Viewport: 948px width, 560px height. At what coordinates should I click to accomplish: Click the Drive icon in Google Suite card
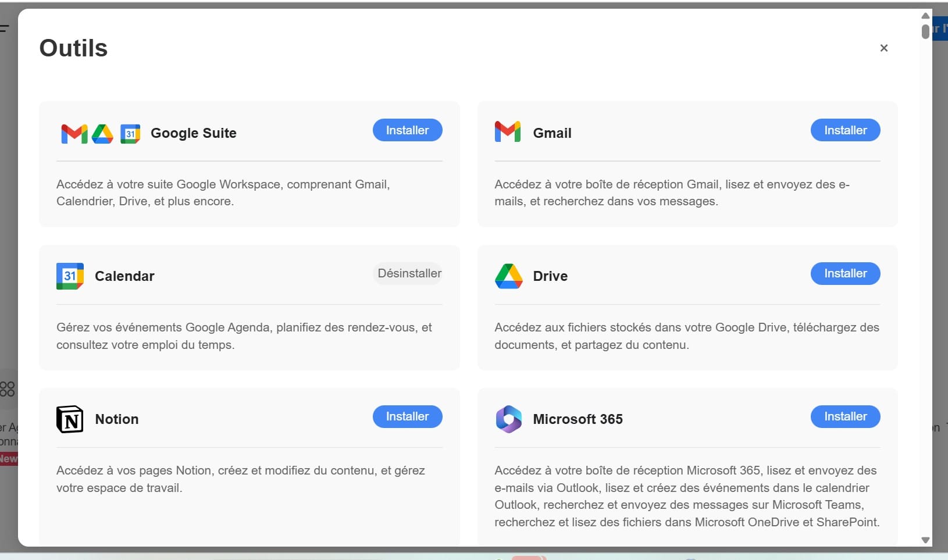[102, 134]
